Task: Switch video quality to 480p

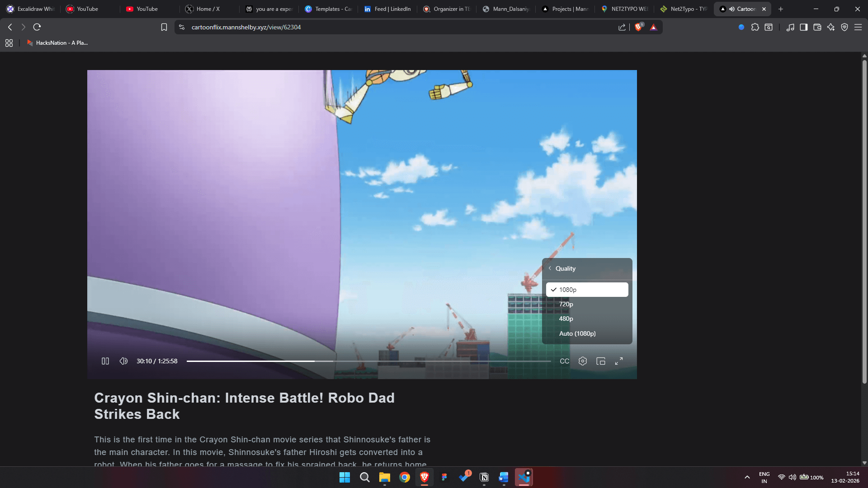Action: pyautogui.click(x=587, y=319)
